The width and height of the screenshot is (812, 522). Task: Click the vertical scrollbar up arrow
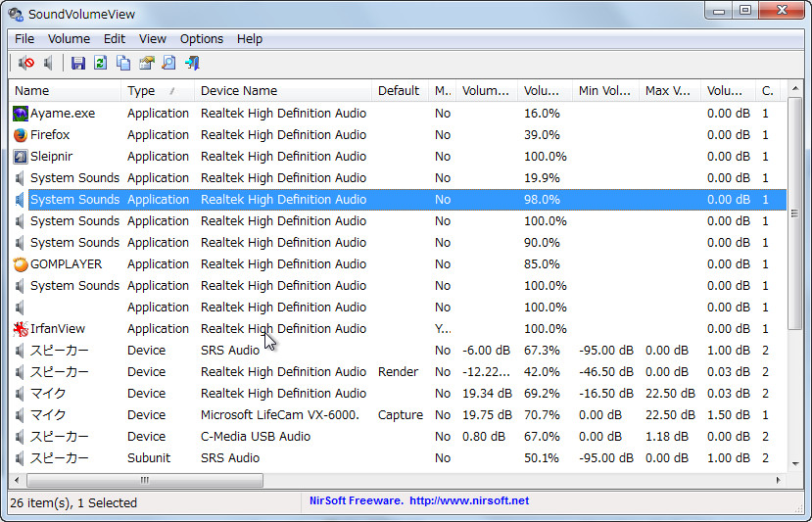pyautogui.click(x=795, y=88)
